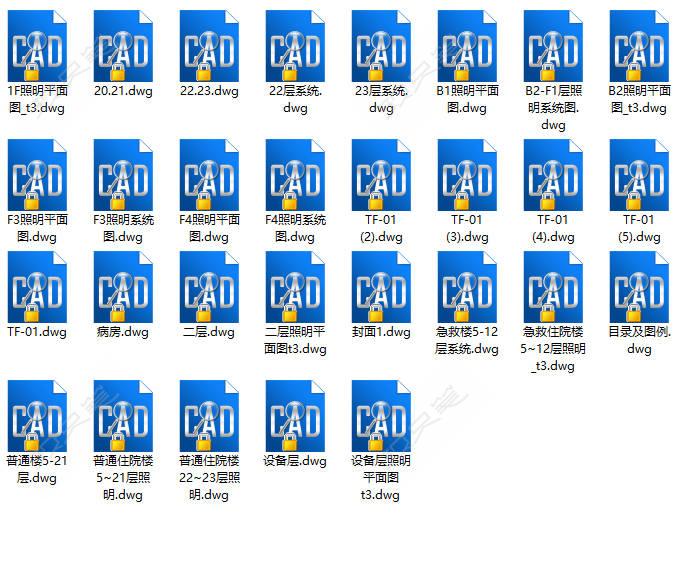Select the 设备层照明平面图t3.dwg icon
Image resolution: width=682 pixels, height=580 pixels.
pyautogui.click(x=381, y=416)
